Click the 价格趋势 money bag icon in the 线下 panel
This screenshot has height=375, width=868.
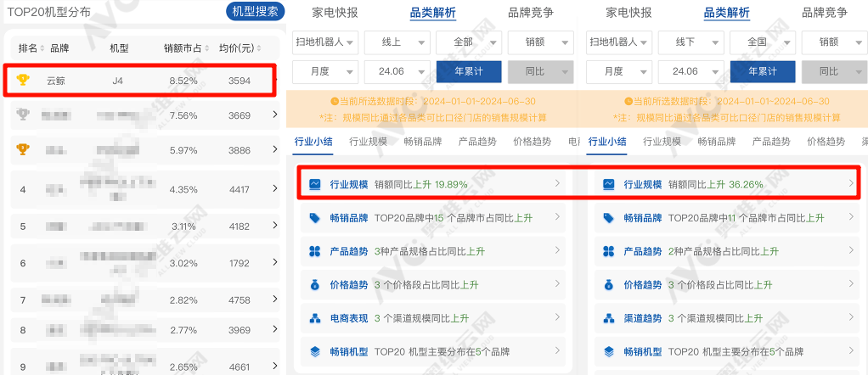coord(609,285)
